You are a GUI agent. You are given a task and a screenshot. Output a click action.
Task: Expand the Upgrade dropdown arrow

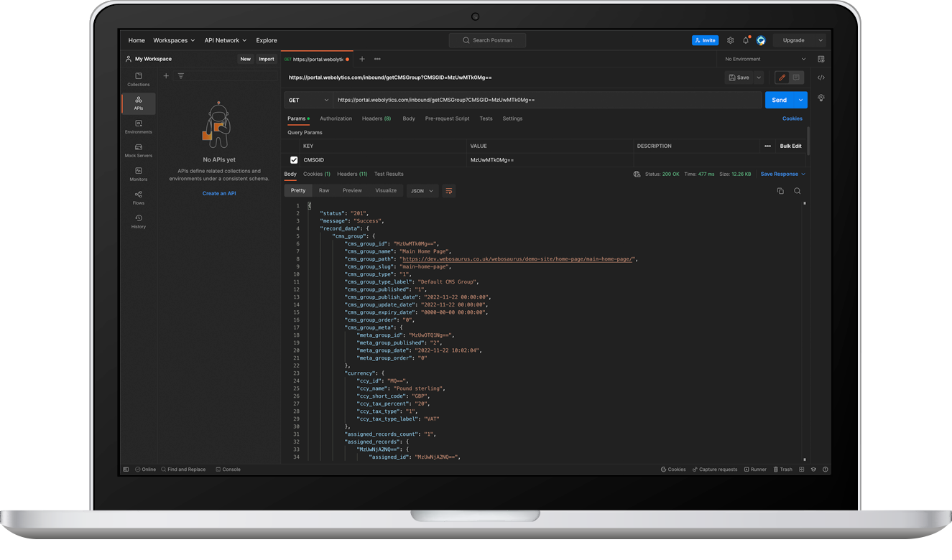(821, 40)
